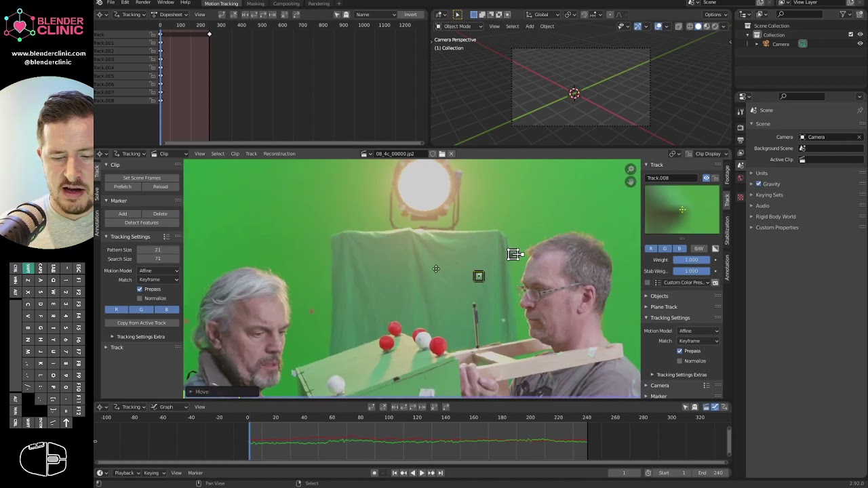The height and width of the screenshot is (488, 868).
Task: Toggle the Prepass checkbox in left panel
Action: click(x=140, y=289)
